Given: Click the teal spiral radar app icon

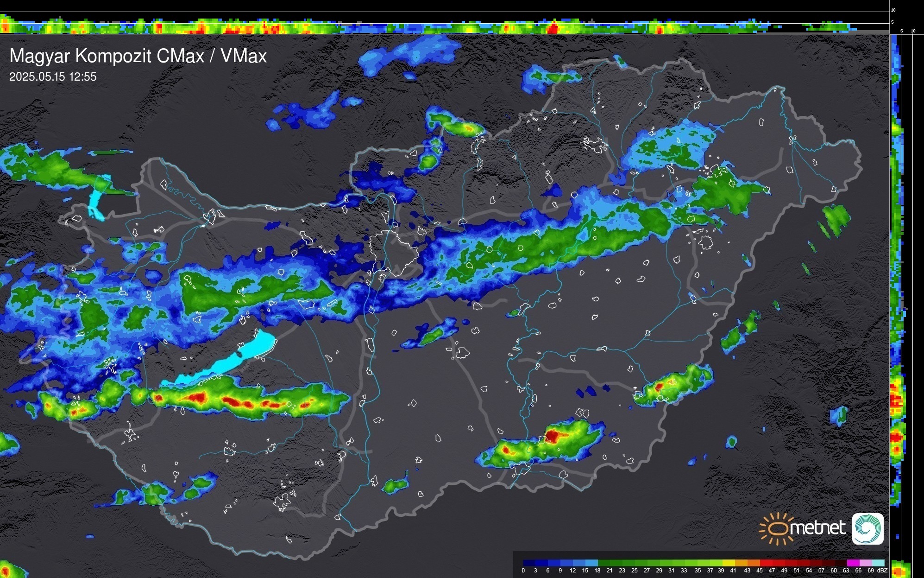Looking at the screenshot, I should [867, 528].
